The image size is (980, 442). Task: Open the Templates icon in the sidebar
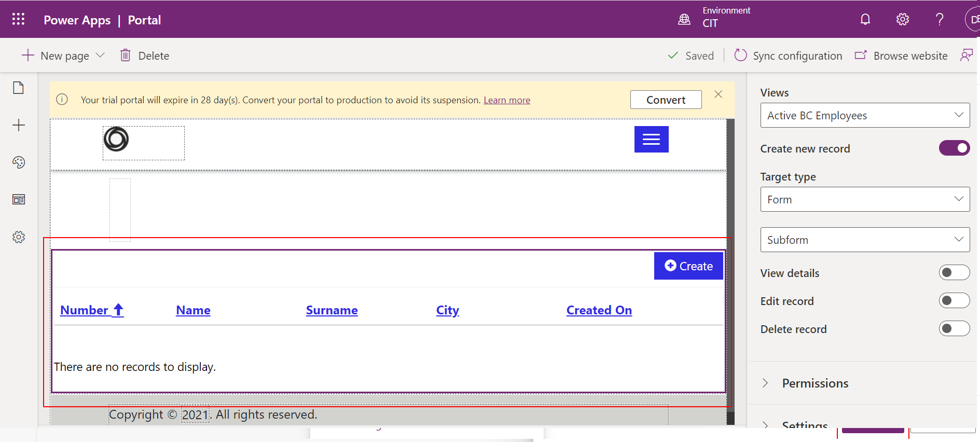tap(19, 200)
